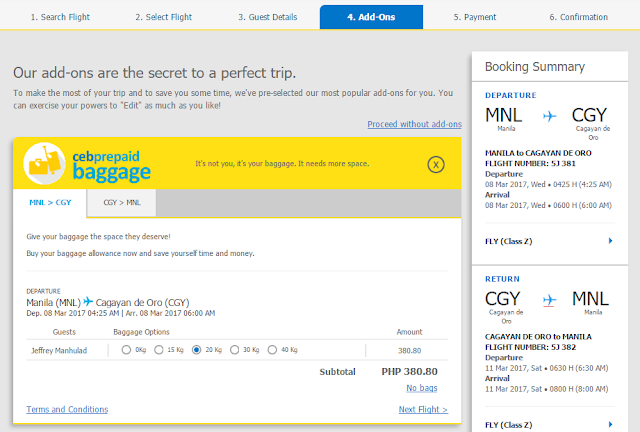Close the prepaid baggage panel with X icon

point(436,165)
